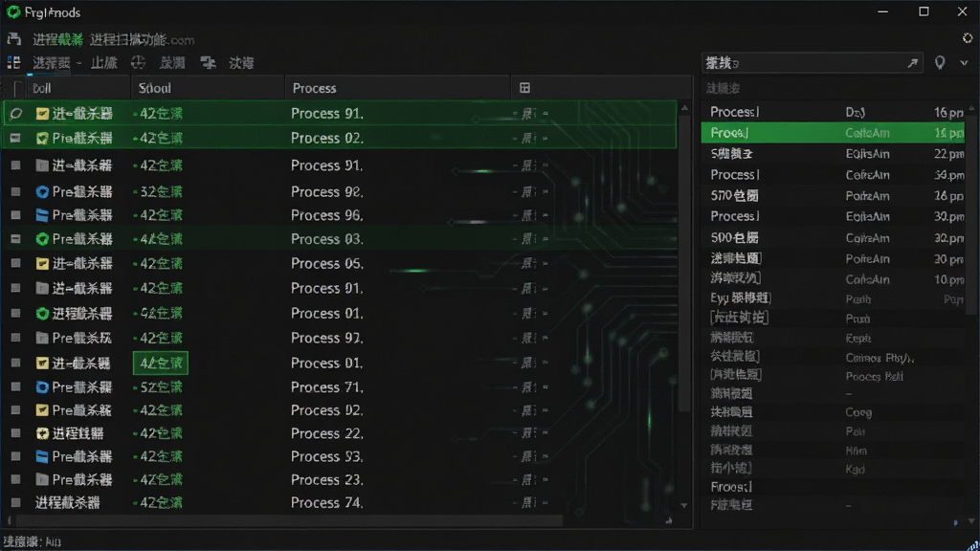Click the blue shield icon on Process 92 row
980x551 pixels.
click(x=42, y=191)
